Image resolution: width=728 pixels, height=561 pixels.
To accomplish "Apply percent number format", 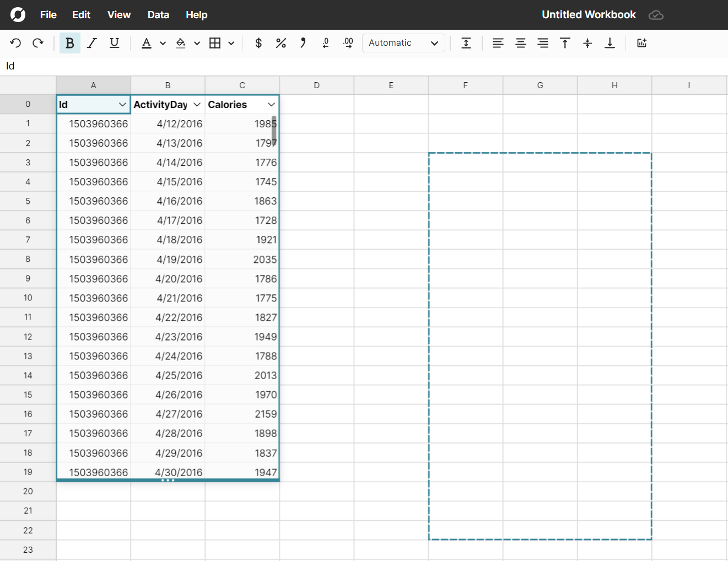I will 281,43.
